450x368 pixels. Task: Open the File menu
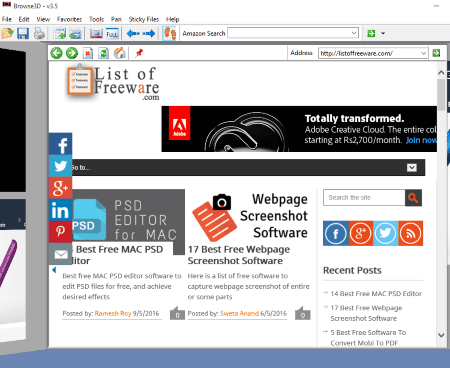pos(7,19)
